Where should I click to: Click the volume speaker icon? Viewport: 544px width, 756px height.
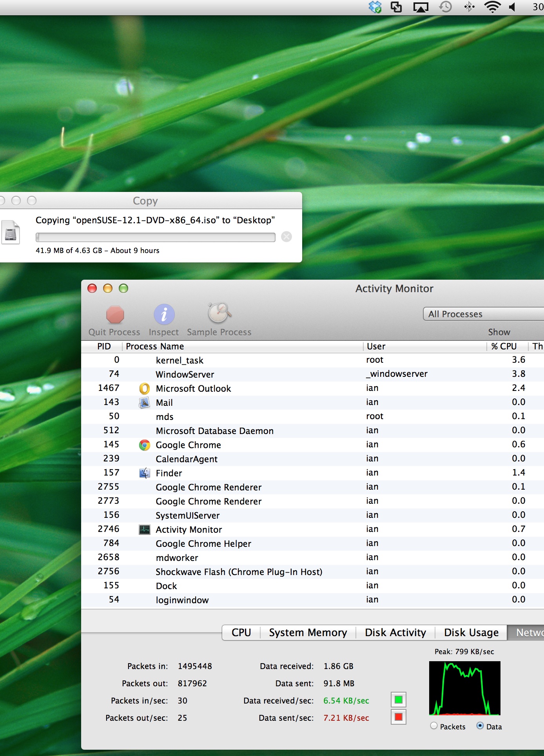tap(512, 7)
